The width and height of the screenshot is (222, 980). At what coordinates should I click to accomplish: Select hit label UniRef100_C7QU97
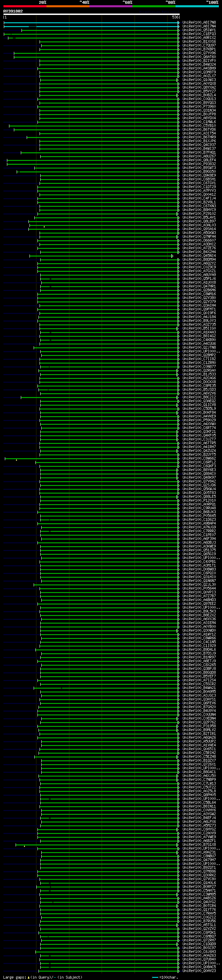pyautogui.click(x=199, y=45)
